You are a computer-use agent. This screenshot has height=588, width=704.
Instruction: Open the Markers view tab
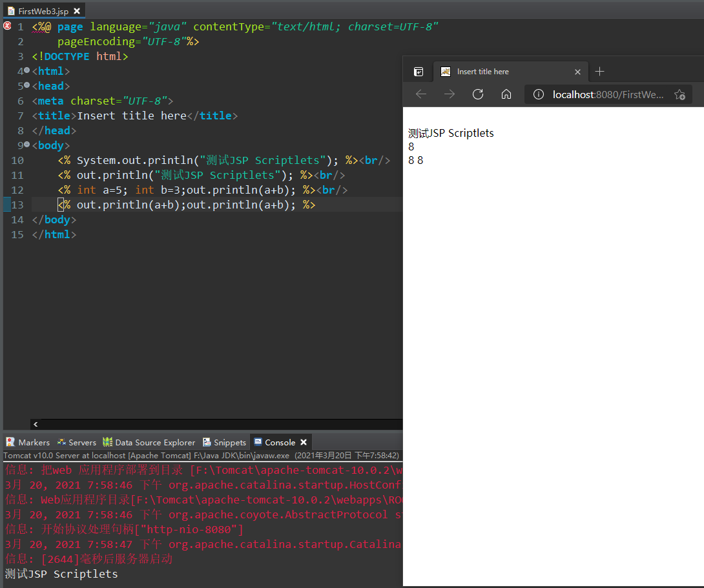point(28,442)
